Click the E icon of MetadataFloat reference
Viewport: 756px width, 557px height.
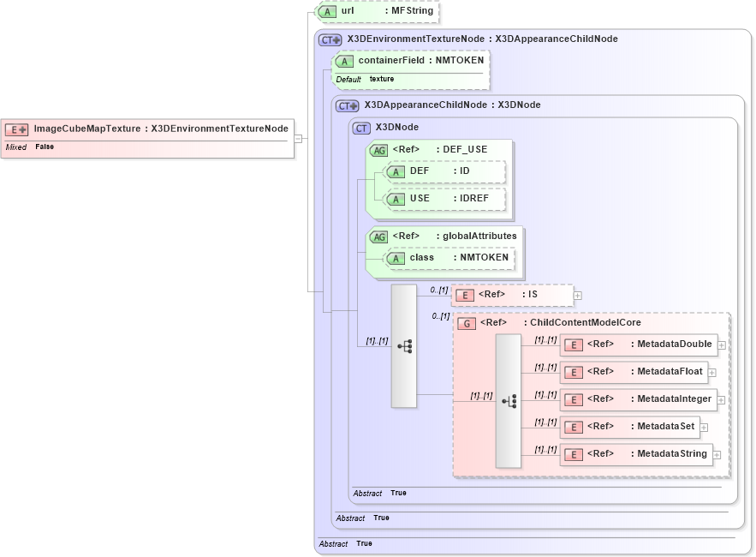pos(574,373)
